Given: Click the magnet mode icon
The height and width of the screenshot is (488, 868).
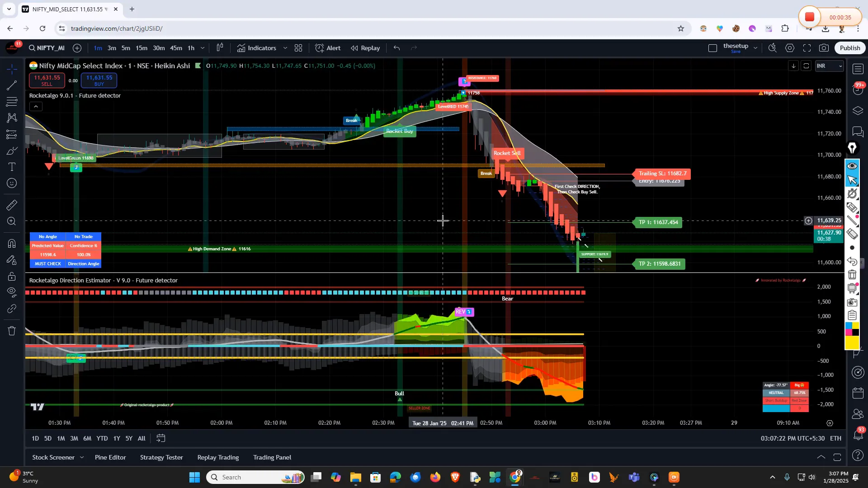Looking at the screenshot, I should 12,243.
